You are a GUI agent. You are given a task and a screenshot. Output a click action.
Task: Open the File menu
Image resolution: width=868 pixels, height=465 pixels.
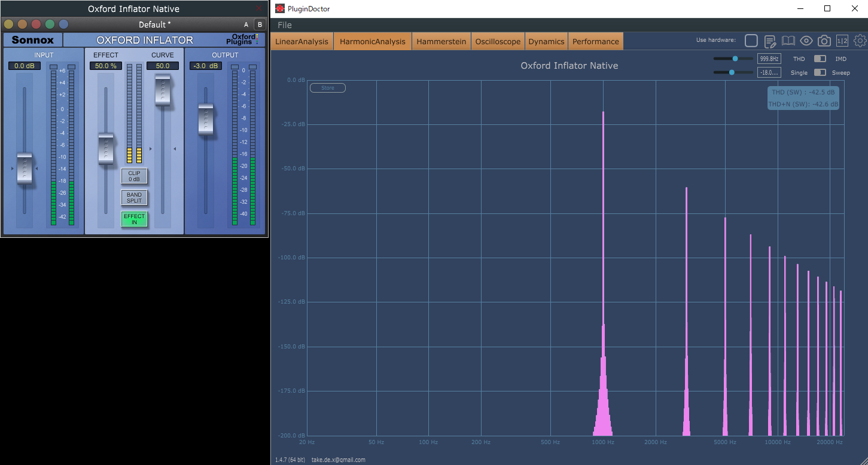tap(285, 25)
